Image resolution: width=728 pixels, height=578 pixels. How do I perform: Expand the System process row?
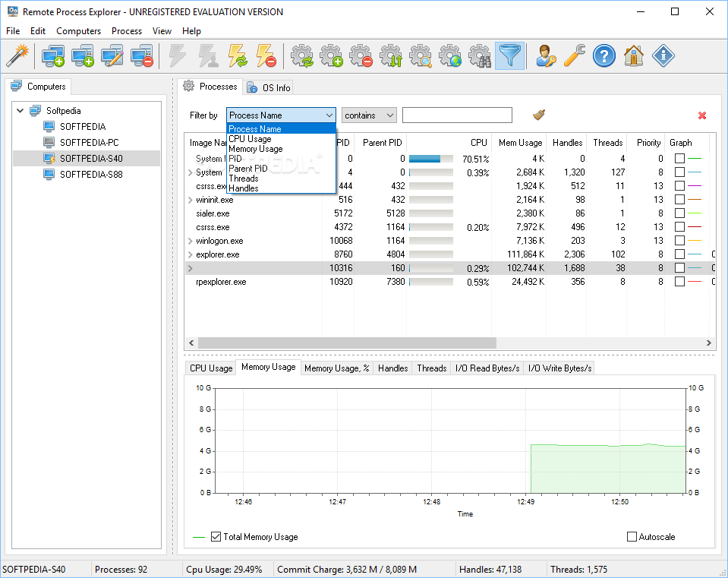(191, 172)
